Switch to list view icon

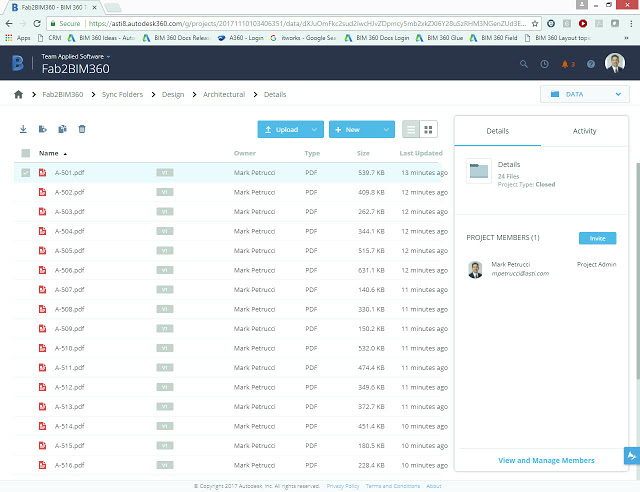click(411, 130)
